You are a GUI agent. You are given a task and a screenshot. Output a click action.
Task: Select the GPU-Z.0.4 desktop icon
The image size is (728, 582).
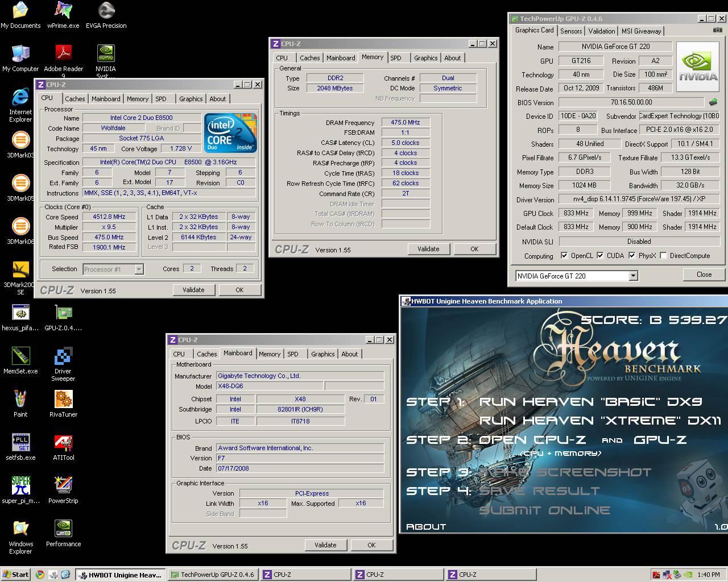63,318
